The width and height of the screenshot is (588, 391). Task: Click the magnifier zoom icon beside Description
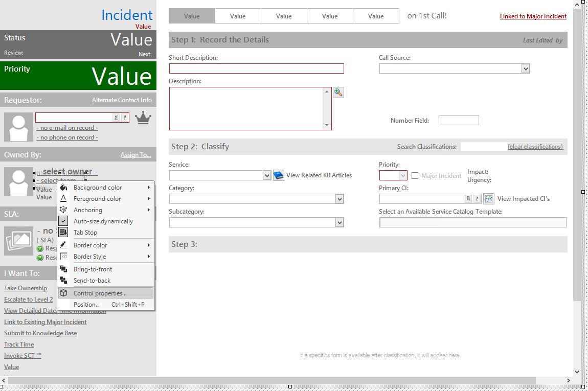click(338, 93)
